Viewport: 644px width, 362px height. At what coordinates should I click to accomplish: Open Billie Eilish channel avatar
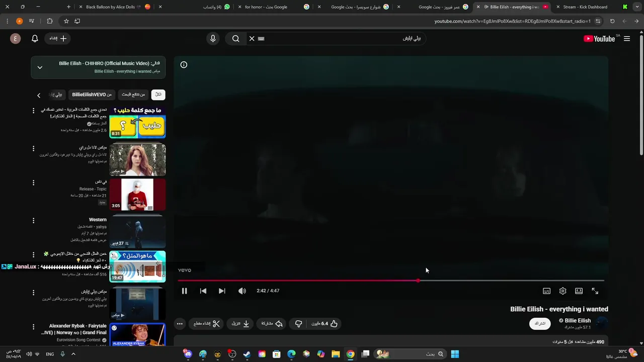click(601, 324)
